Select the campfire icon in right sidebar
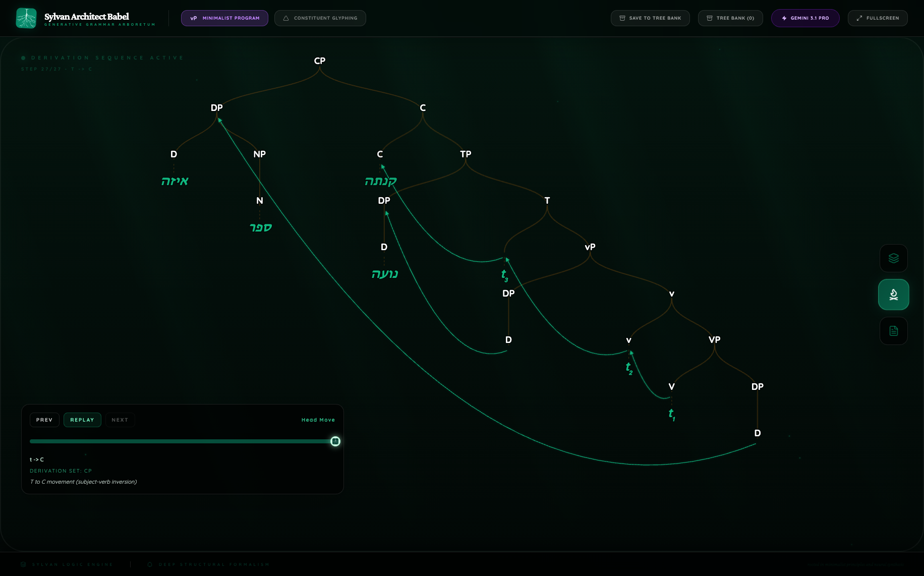The image size is (924, 576). click(893, 295)
